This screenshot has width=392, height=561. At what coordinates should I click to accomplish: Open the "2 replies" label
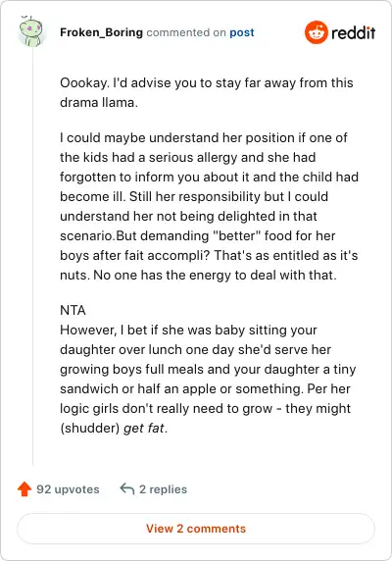click(163, 489)
